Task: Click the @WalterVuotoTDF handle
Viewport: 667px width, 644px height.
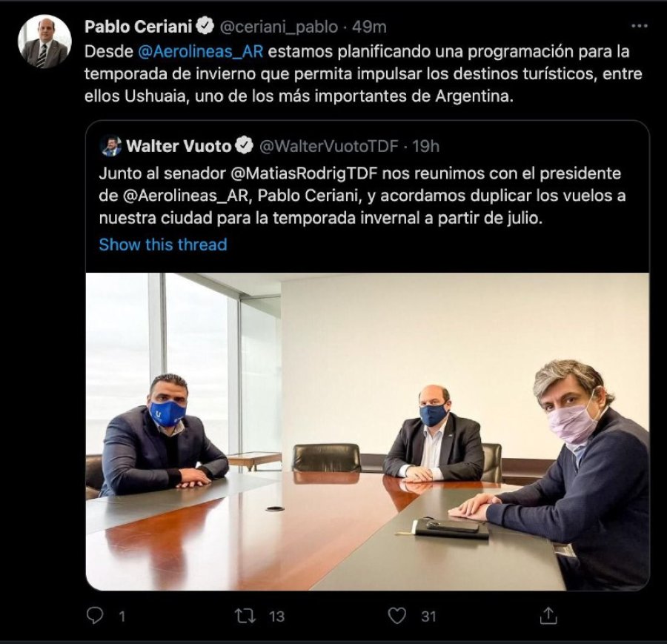Action: click(329, 146)
